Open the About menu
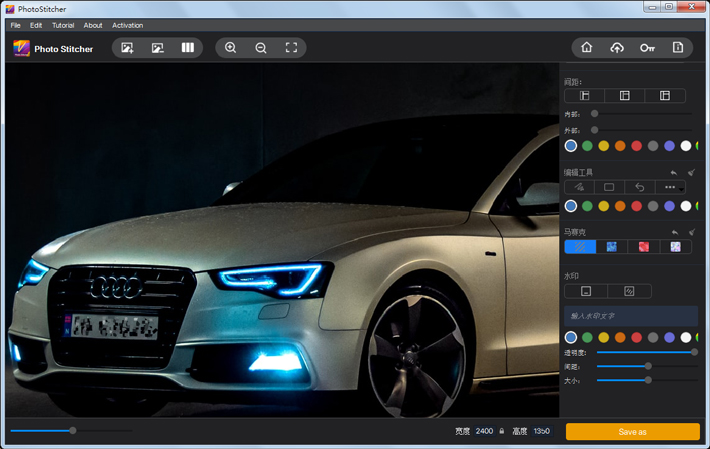Image resolution: width=710 pixels, height=449 pixels. point(93,25)
